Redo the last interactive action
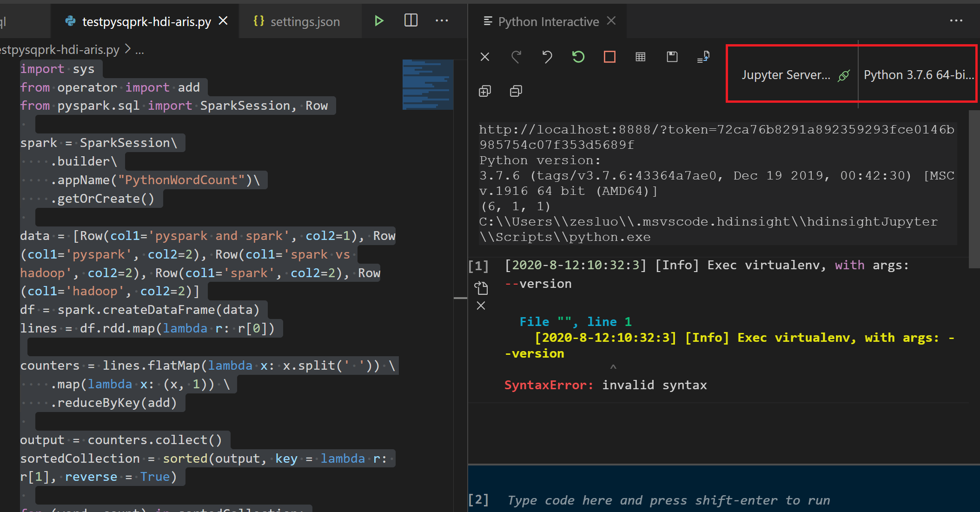Viewport: 980px width, 512px height. 516,57
